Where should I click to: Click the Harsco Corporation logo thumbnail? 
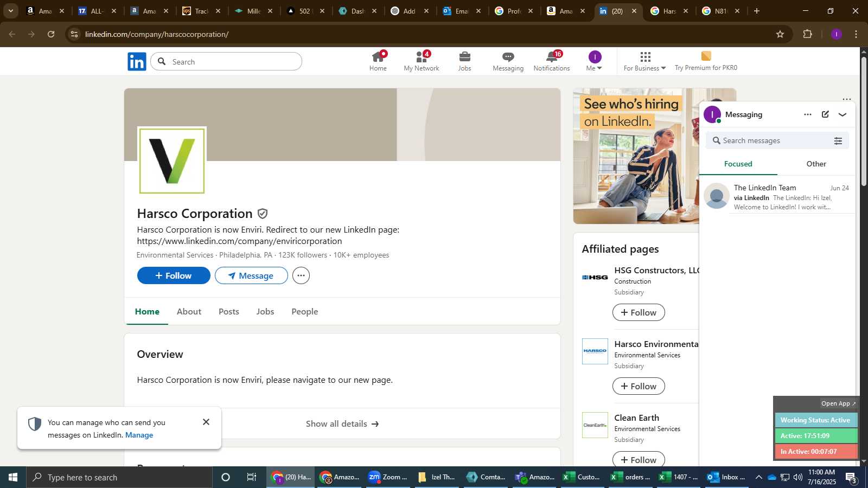pyautogui.click(x=172, y=160)
